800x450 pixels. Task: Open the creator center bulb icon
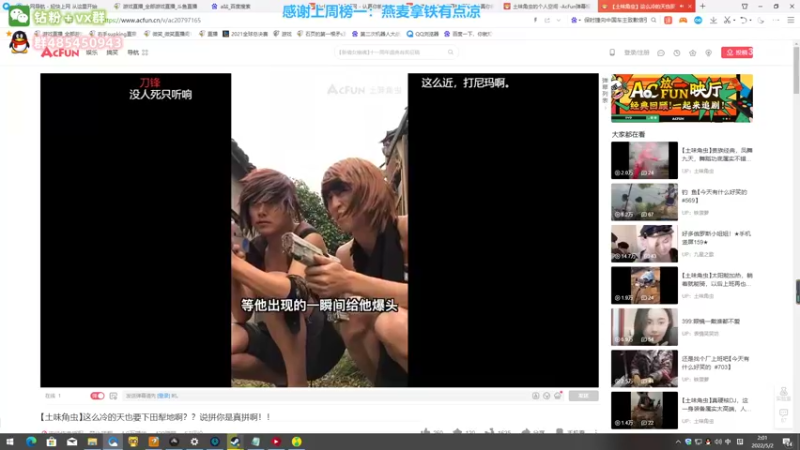point(708,53)
